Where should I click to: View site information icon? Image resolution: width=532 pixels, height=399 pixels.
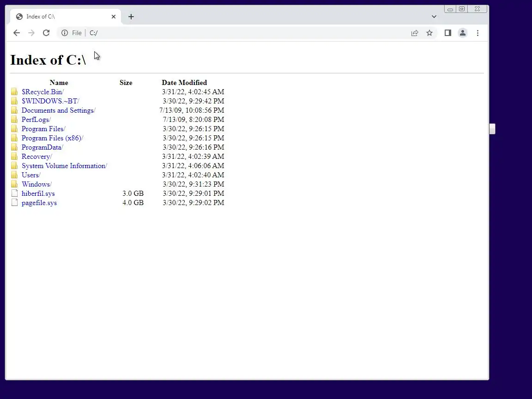point(65,33)
